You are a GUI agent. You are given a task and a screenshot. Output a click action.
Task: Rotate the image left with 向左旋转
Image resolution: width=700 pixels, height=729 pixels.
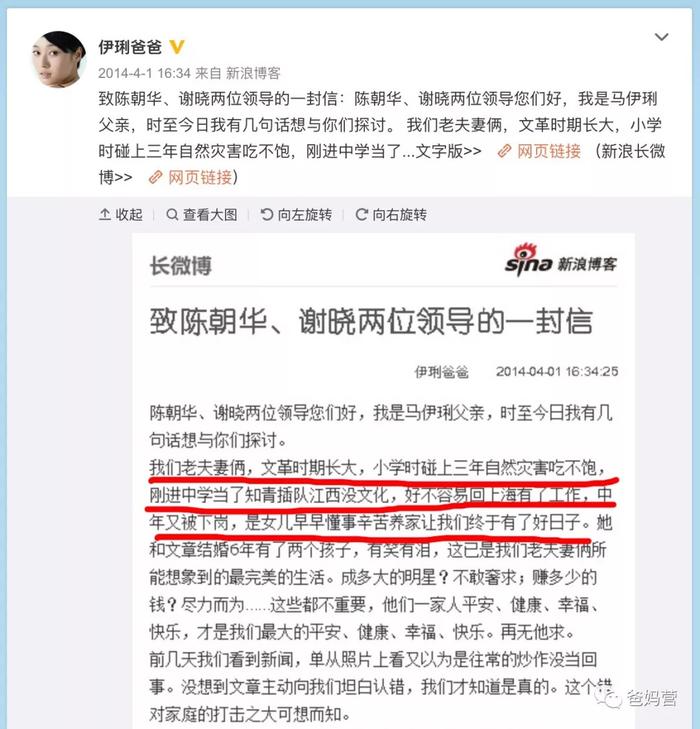click(296, 215)
